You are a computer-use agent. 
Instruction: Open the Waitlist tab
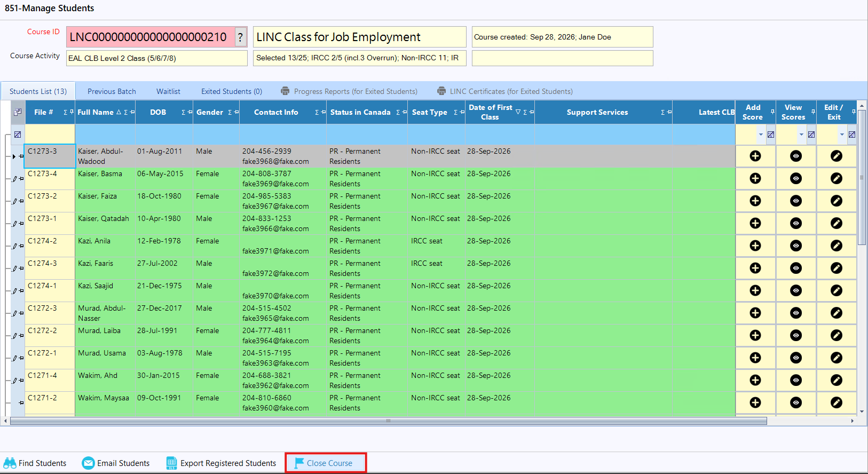[x=168, y=91]
